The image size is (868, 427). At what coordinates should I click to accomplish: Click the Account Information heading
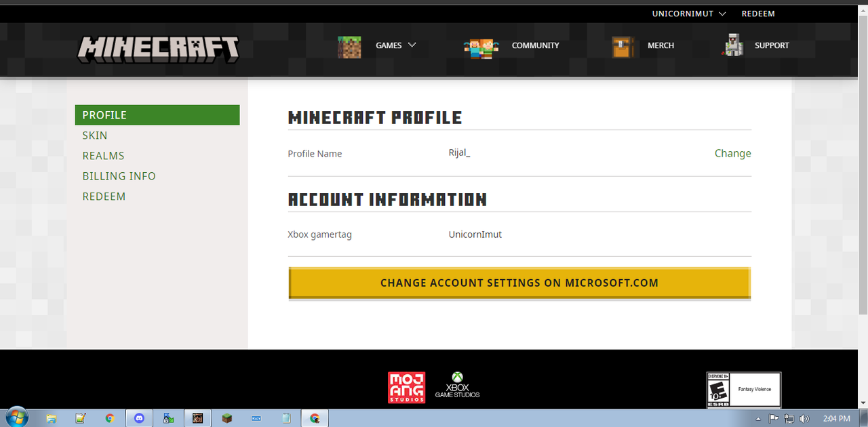click(387, 200)
